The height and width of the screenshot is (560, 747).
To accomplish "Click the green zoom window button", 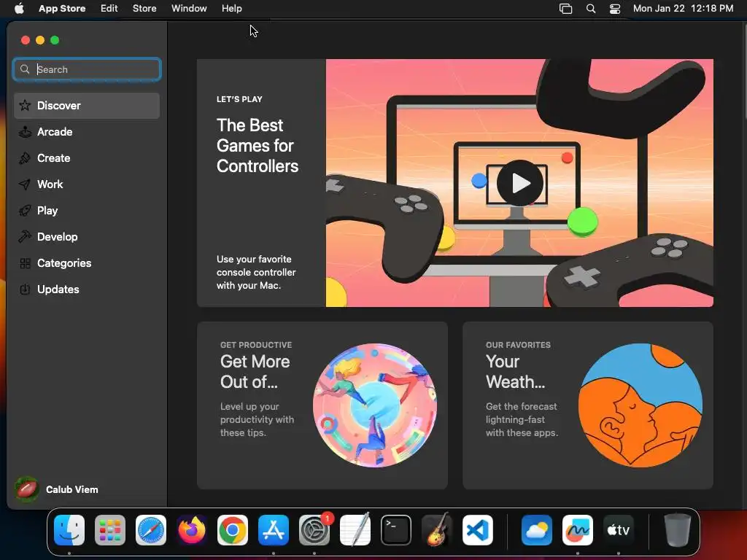I will (x=55, y=40).
